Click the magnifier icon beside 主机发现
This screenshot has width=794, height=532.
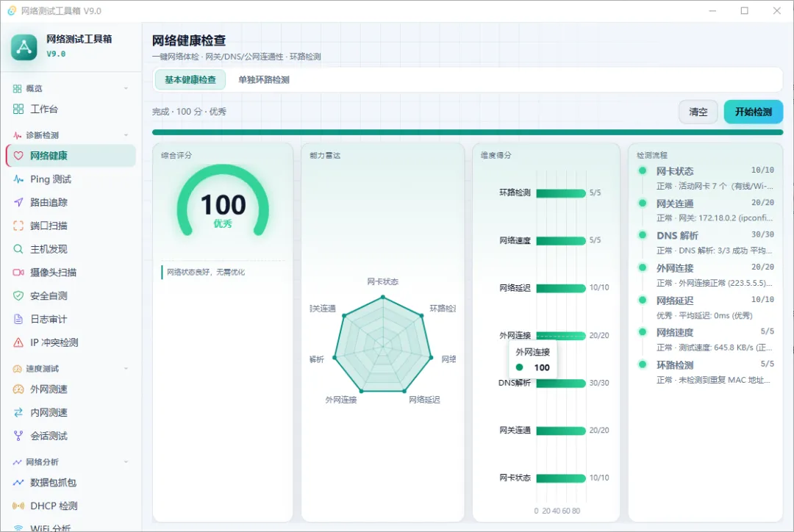tap(18, 248)
